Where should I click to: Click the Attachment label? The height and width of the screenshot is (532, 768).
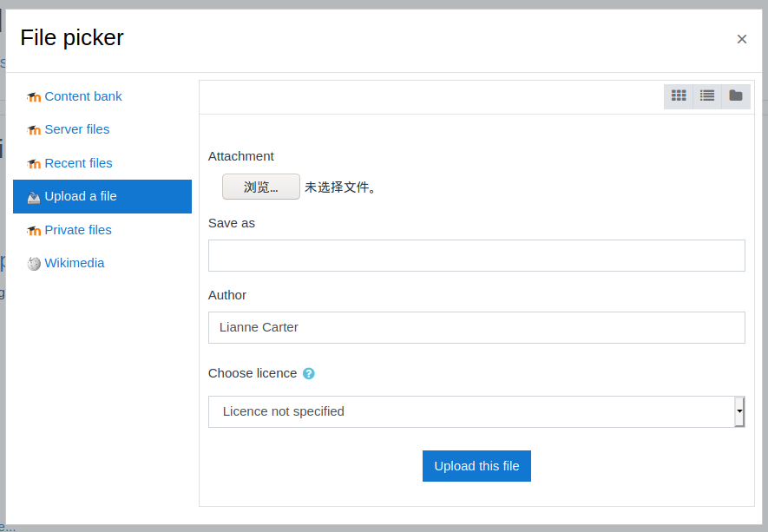[x=241, y=156]
